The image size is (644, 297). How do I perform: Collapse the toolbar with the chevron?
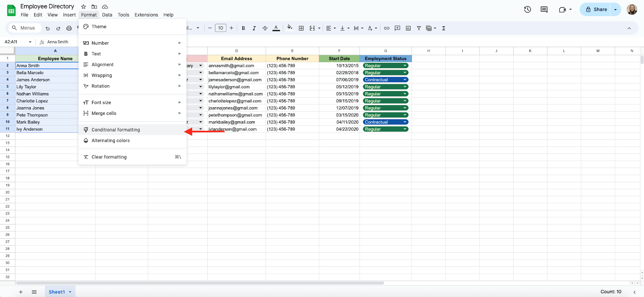(x=629, y=28)
